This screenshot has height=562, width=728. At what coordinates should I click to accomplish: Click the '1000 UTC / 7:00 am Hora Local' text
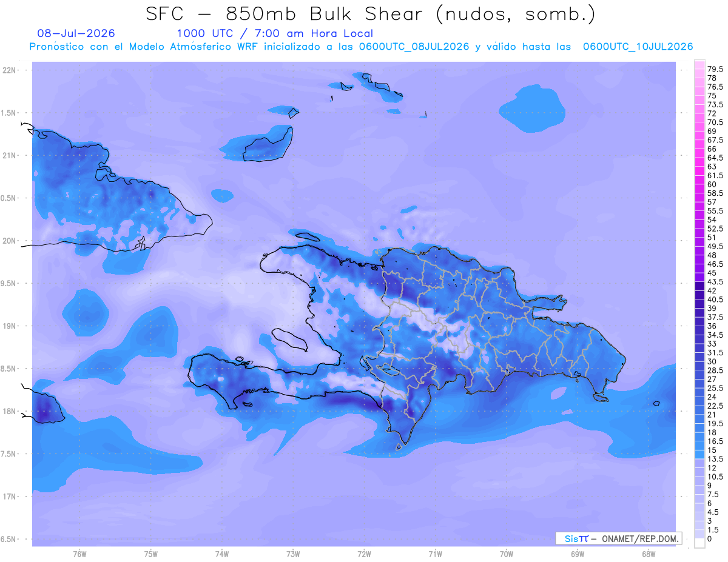[275, 33]
